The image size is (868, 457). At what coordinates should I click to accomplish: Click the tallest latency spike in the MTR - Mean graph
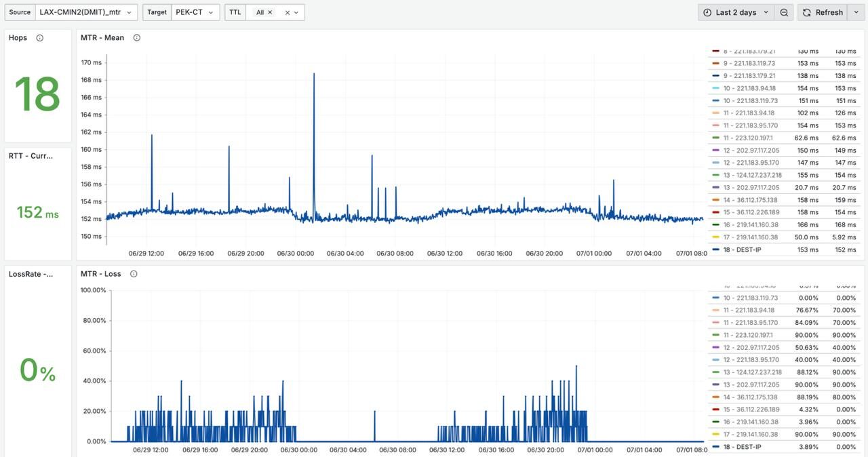[x=314, y=75]
